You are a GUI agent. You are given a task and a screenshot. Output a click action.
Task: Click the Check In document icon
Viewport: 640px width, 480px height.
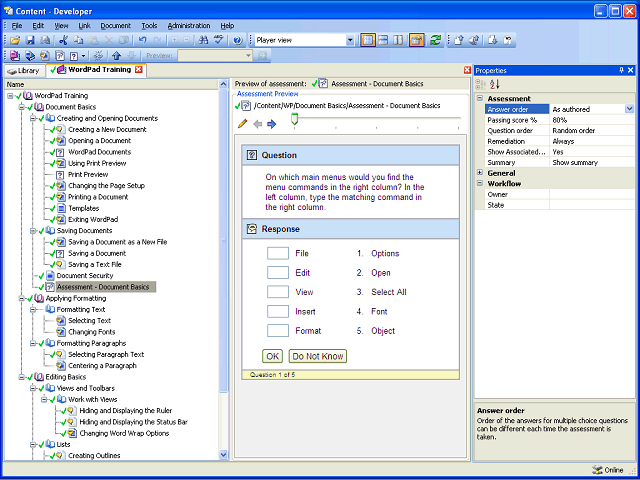[x=458, y=40]
